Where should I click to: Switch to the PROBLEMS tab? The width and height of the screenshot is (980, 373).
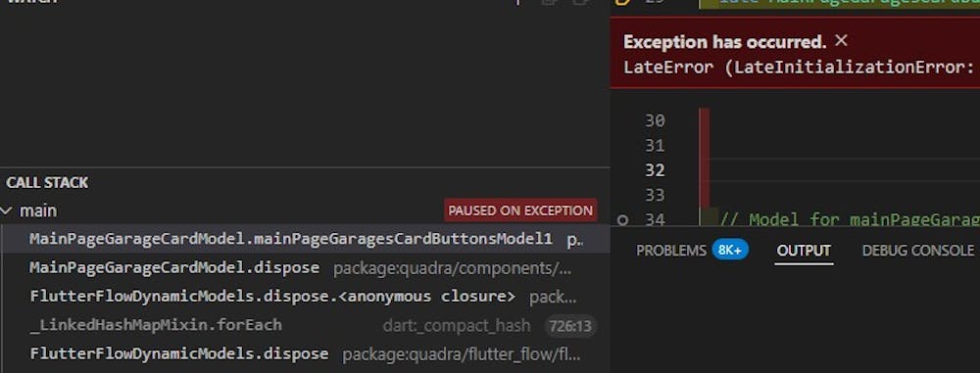tap(670, 251)
